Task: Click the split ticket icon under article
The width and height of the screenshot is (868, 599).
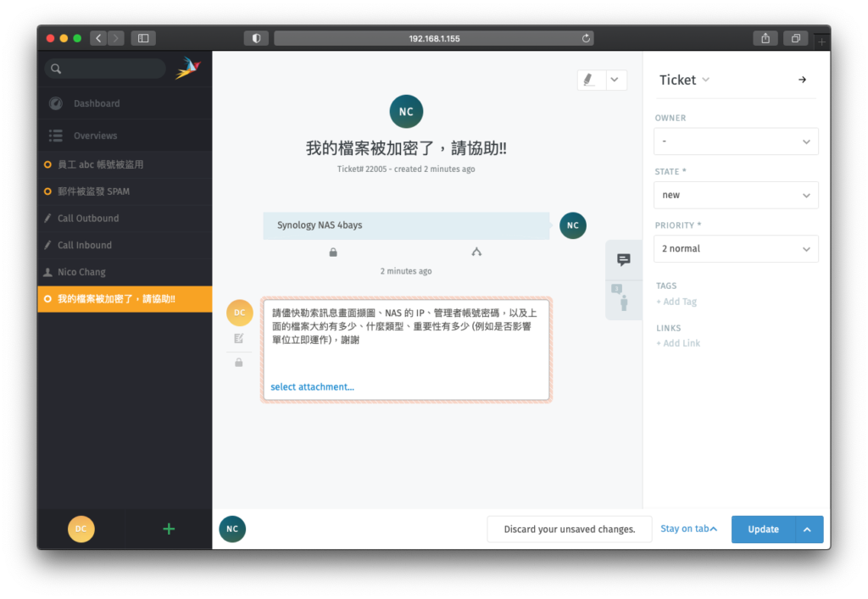Action: tap(476, 252)
